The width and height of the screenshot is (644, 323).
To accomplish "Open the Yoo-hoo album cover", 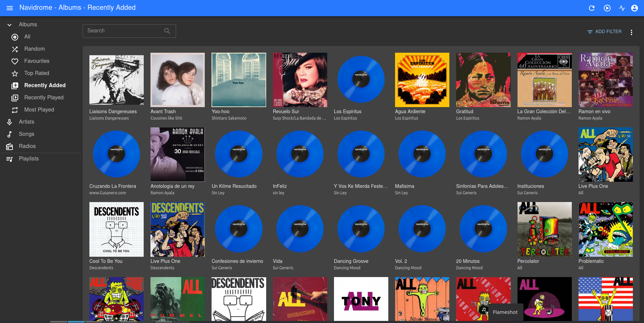I will [239, 80].
